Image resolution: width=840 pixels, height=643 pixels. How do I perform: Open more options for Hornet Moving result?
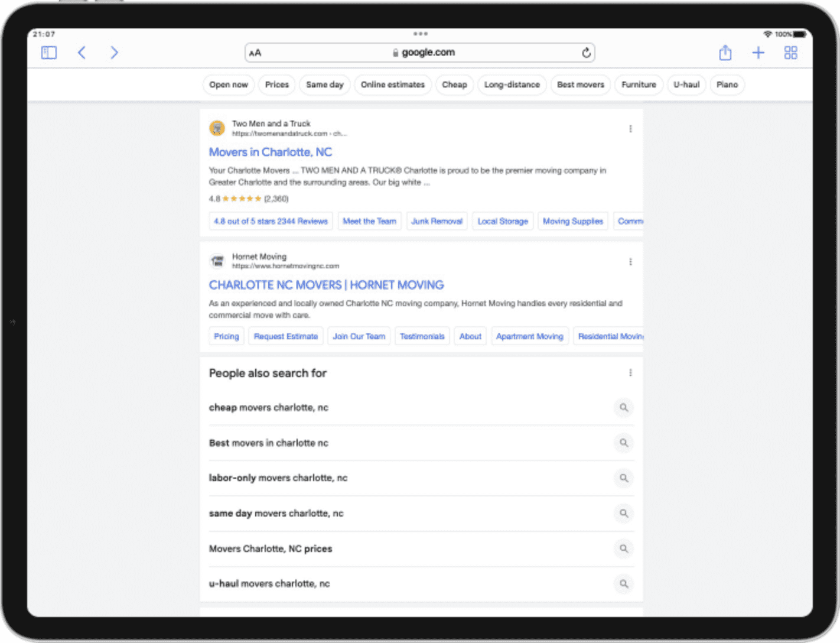(630, 262)
